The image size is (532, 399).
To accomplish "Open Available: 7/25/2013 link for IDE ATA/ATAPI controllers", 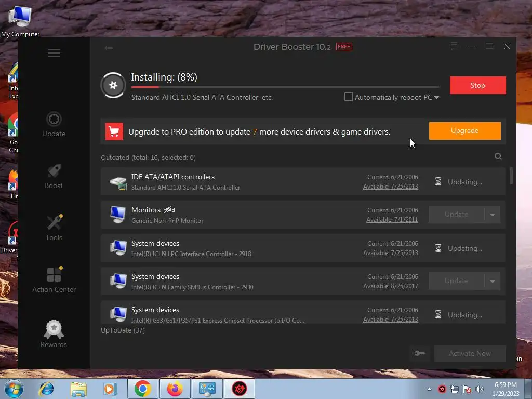I will [390, 187].
